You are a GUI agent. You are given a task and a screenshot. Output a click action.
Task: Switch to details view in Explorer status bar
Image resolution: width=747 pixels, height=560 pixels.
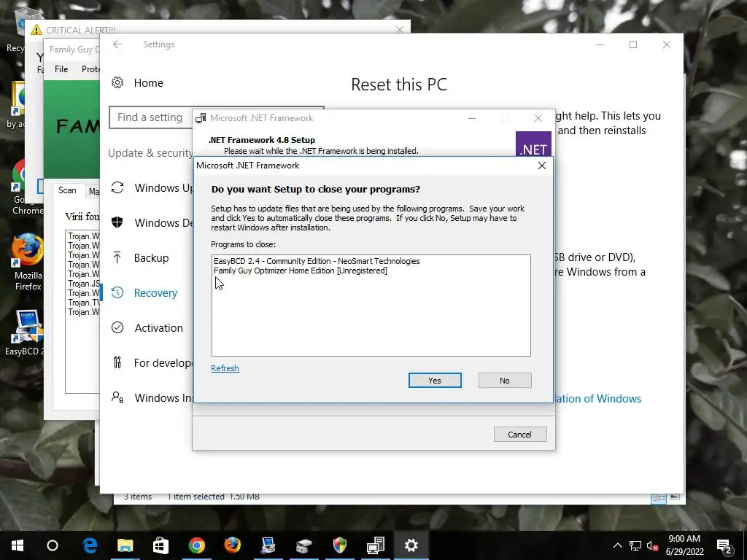point(659,497)
